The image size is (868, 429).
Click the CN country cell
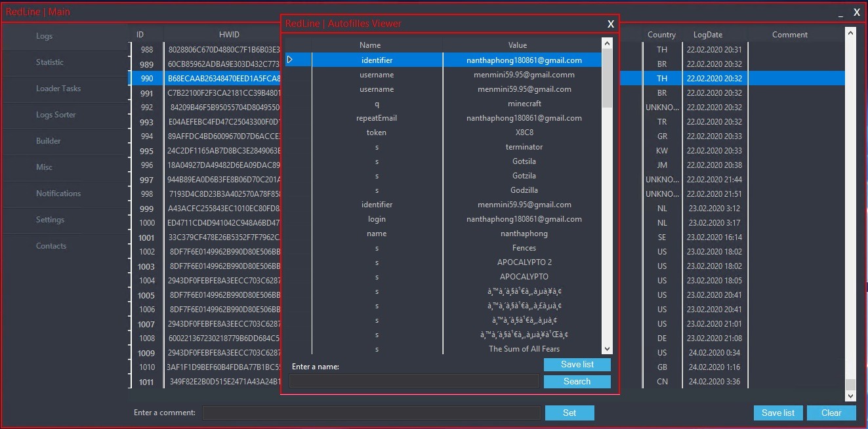pyautogui.click(x=662, y=382)
